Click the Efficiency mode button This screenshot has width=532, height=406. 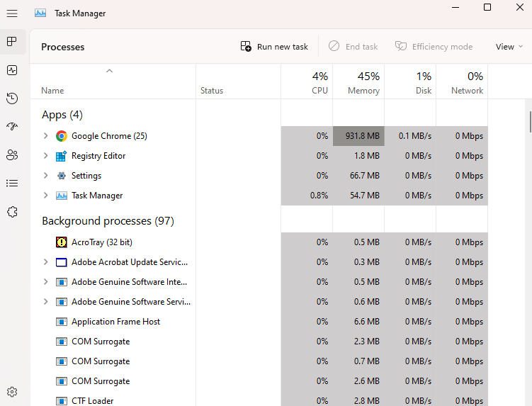[434, 47]
